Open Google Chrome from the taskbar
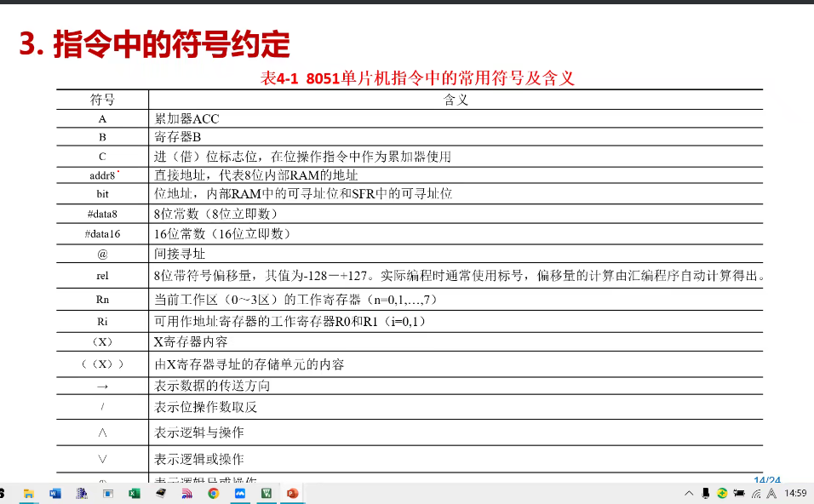The width and height of the screenshot is (814, 504). pyautogui.click(x=214, y=494)
